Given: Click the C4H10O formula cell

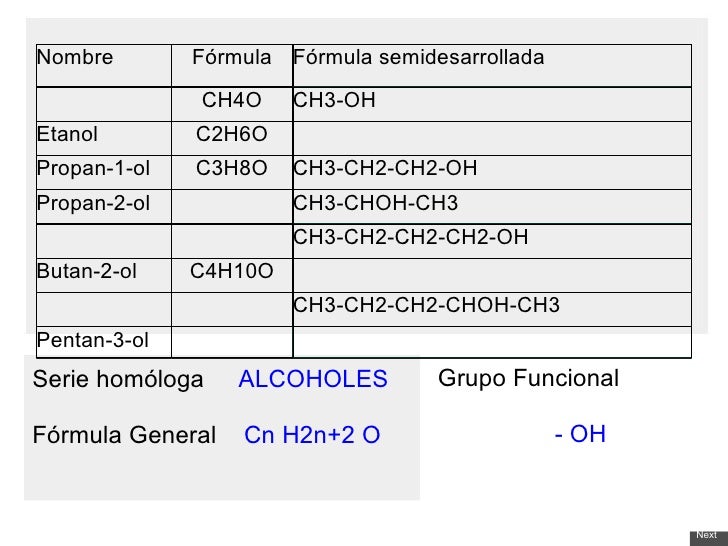Looking at the screenshot, I should [232, 275].
